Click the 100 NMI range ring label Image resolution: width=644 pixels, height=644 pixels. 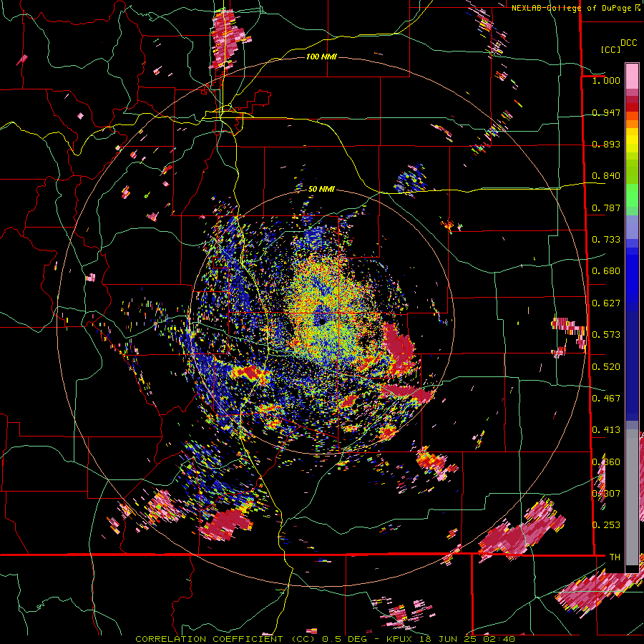321,57
